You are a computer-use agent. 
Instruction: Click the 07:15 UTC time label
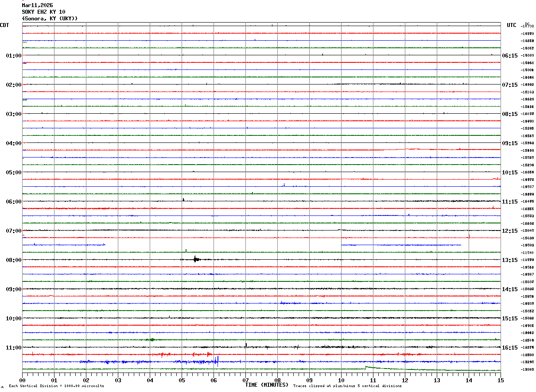click(x=509, y=85)
